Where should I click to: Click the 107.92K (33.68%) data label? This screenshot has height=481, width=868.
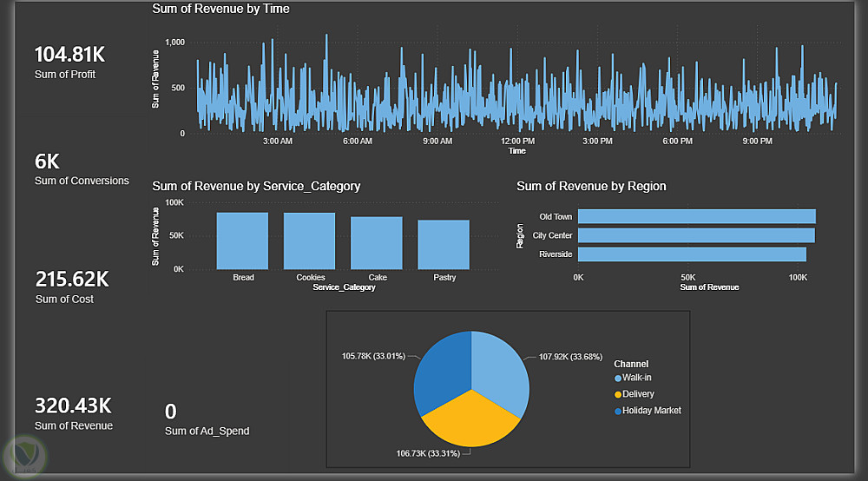pos(570,357)
